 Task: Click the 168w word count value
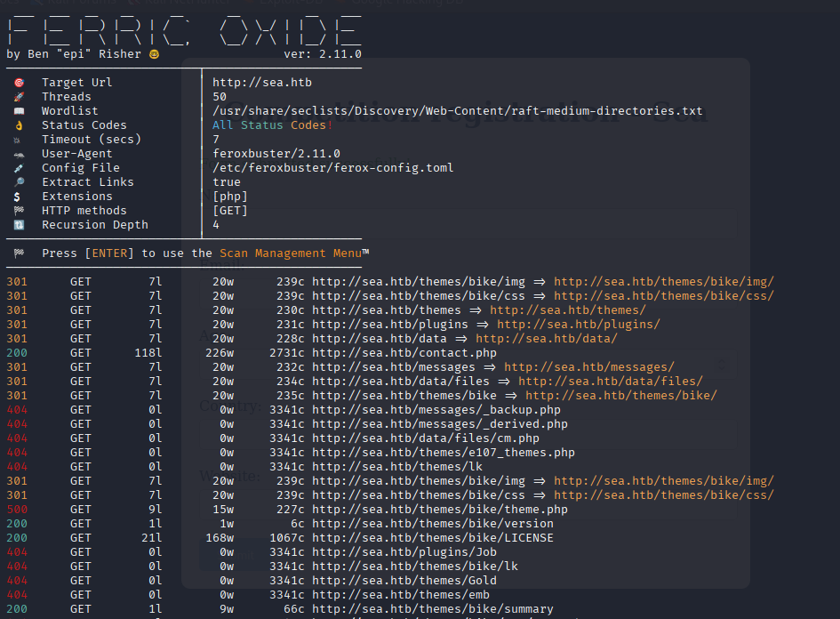(220, 538)
